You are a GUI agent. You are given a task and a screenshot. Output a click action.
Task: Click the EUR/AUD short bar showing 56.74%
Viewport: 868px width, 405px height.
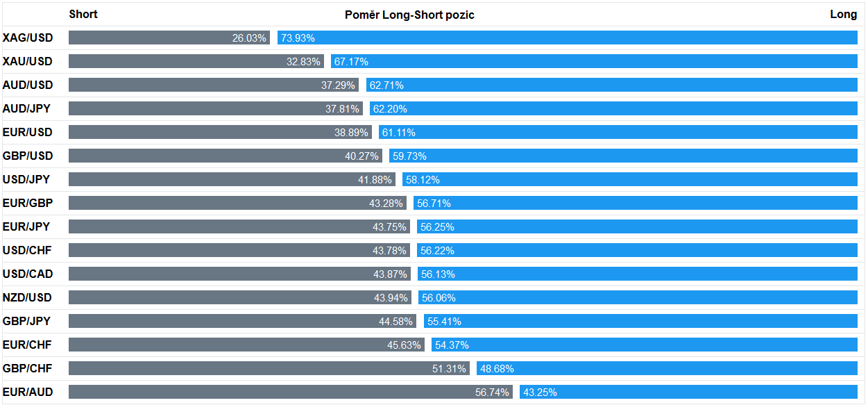pyautogui.click(x=291, y=392)
